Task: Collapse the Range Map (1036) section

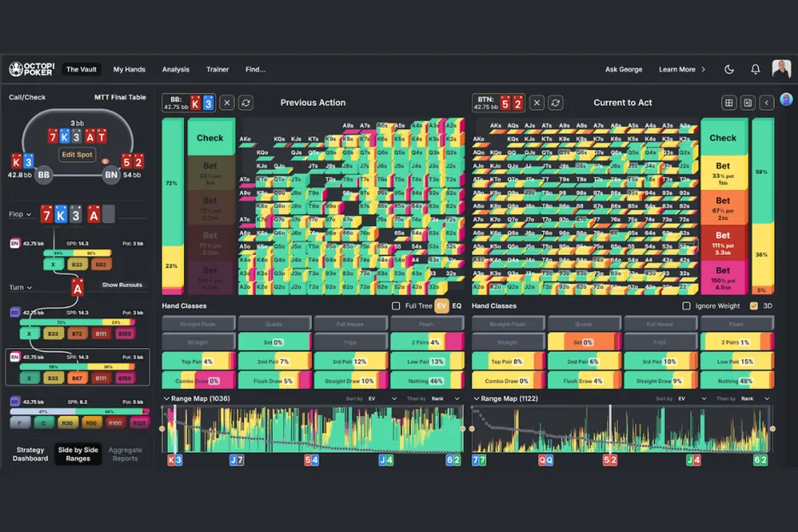Action: pyautogui.click(x=167, y=398)
